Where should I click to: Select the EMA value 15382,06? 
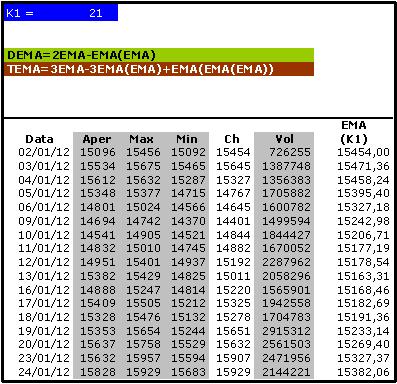coord(363,372)
